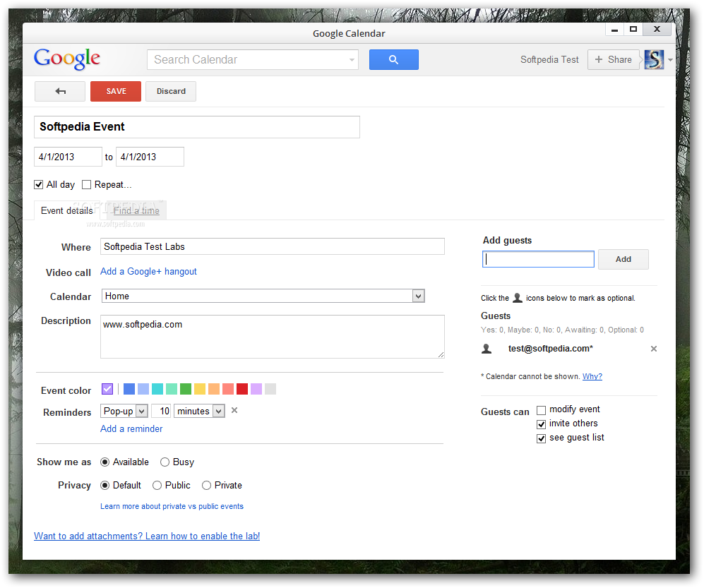Choose the bold red event color

[x=242, y=389]
